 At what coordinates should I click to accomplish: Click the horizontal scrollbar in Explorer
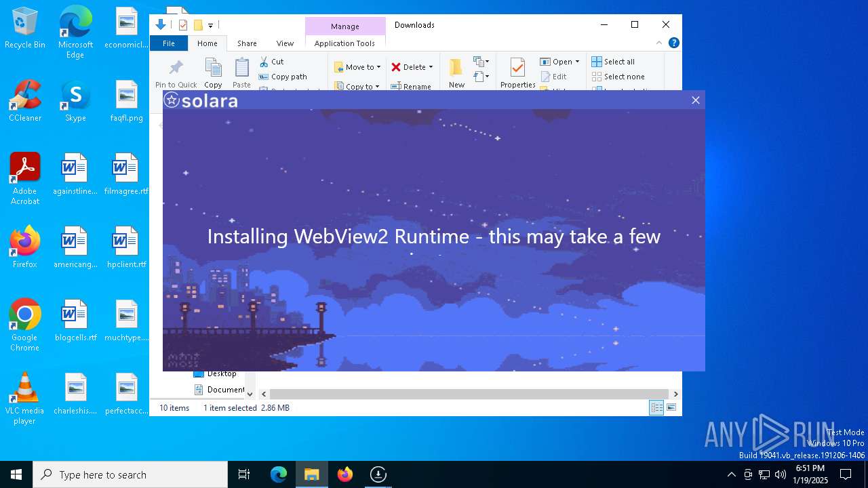click(x=469, y=394)
